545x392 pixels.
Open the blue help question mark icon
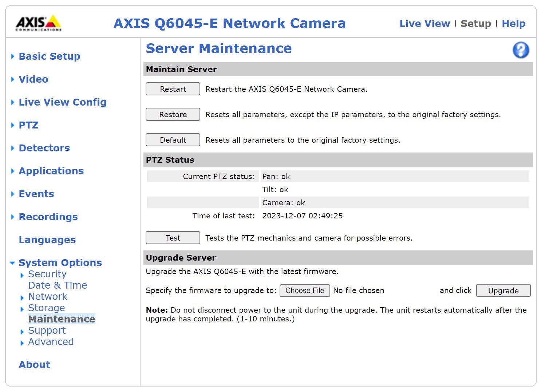coord(521,50)
